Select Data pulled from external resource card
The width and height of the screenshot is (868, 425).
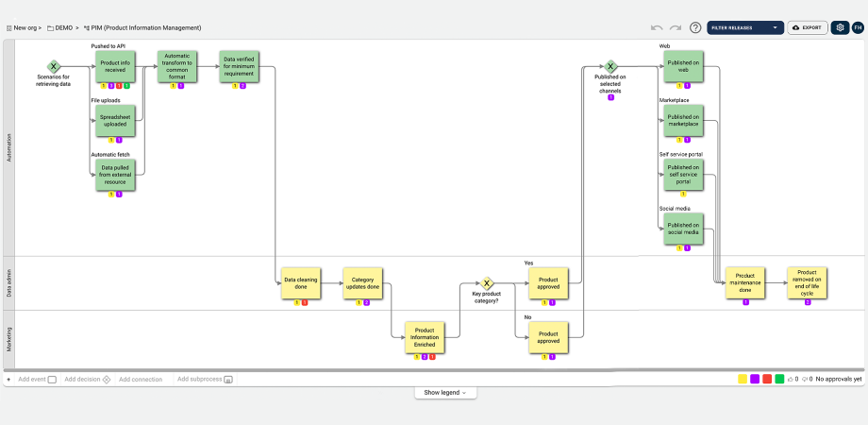(115, 175)
